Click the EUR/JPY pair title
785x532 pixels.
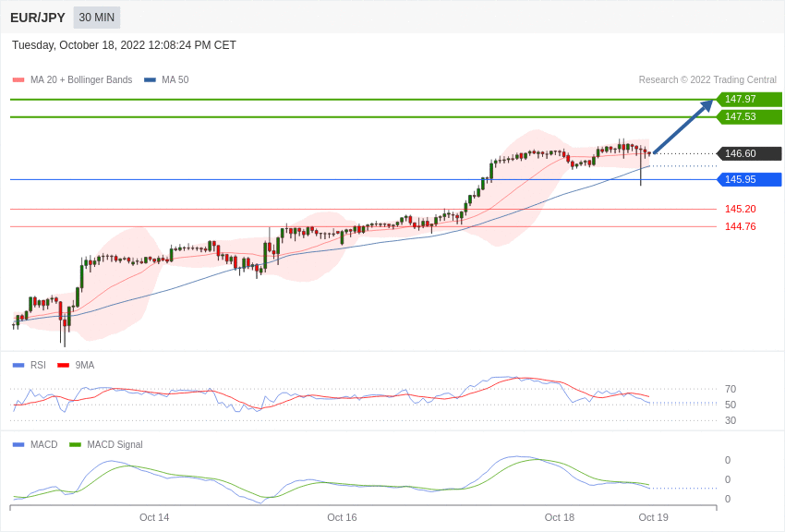pyautogui.click(x=38, y=18)
